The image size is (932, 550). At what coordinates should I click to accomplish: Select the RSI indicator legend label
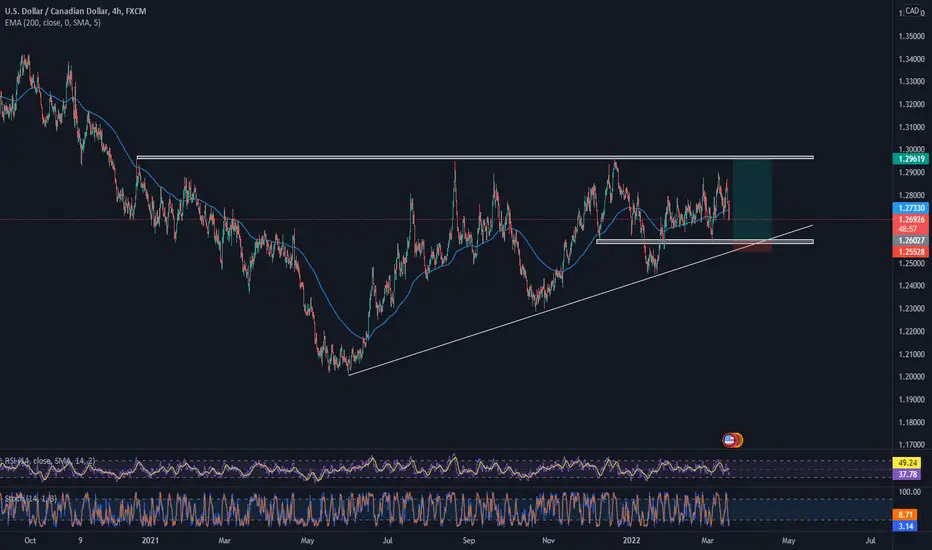pos(49,461)
